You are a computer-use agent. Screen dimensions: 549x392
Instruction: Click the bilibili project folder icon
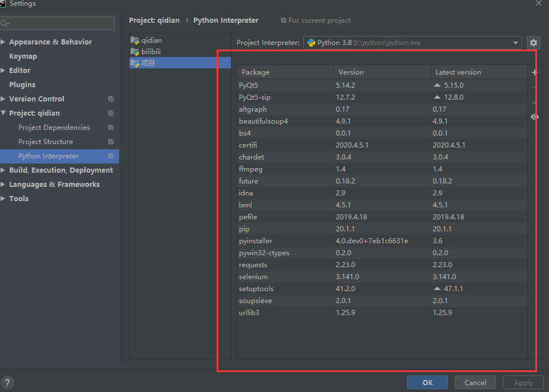(135, 52)
